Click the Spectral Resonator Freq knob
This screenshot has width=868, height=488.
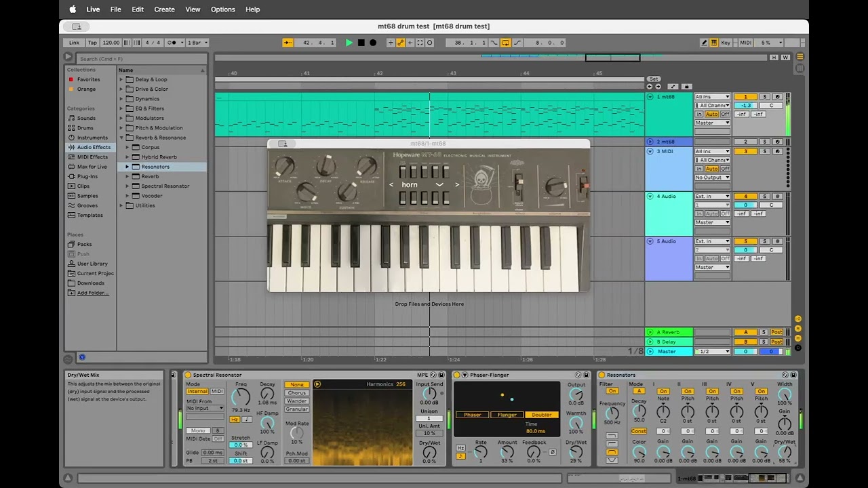(x=241, y=397)
